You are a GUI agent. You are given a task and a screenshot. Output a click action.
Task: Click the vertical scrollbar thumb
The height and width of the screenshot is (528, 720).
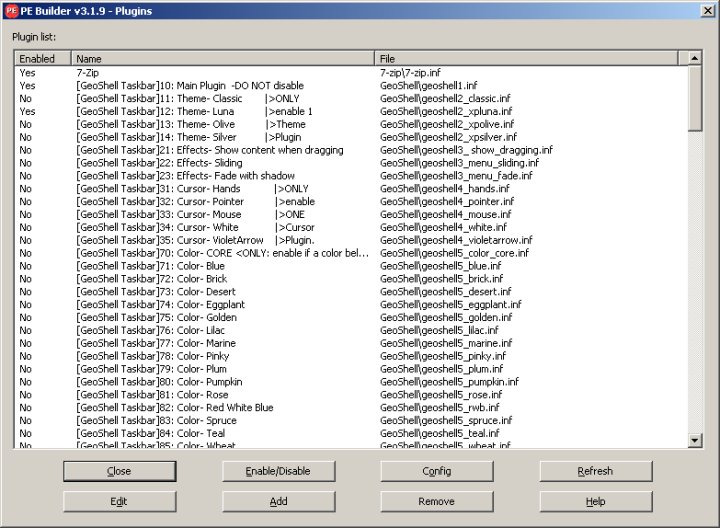(x=695, y=98)
